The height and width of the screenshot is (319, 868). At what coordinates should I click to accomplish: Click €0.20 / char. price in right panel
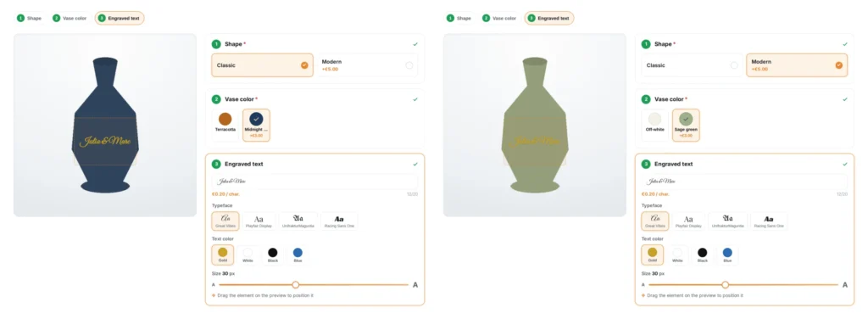click(655, 194)
